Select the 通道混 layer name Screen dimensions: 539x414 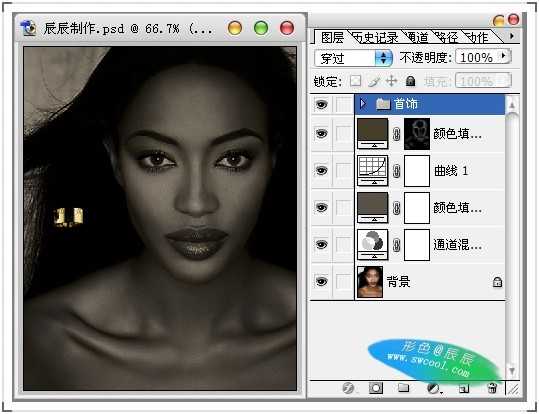click(x=457, y=244)
